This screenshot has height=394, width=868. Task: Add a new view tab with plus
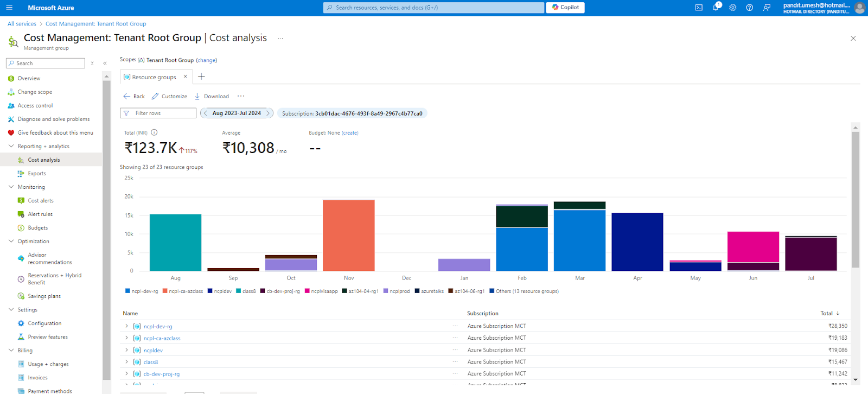tap(201, 77)
